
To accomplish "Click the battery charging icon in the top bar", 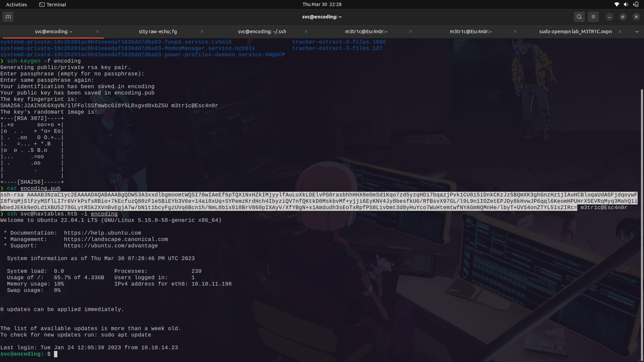I will [636, 4].
